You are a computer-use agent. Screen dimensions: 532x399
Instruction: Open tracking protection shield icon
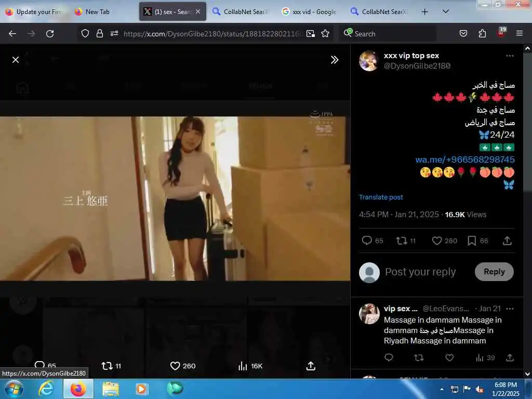85,33
